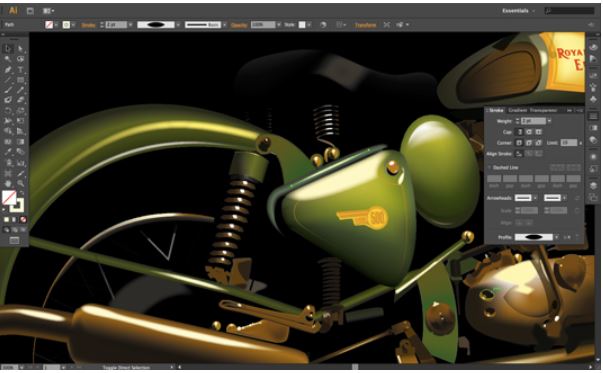Image resolution: width=603 pixels, height=373 pixels.
Task: Select the Scale tool
Action: (20, 111)
